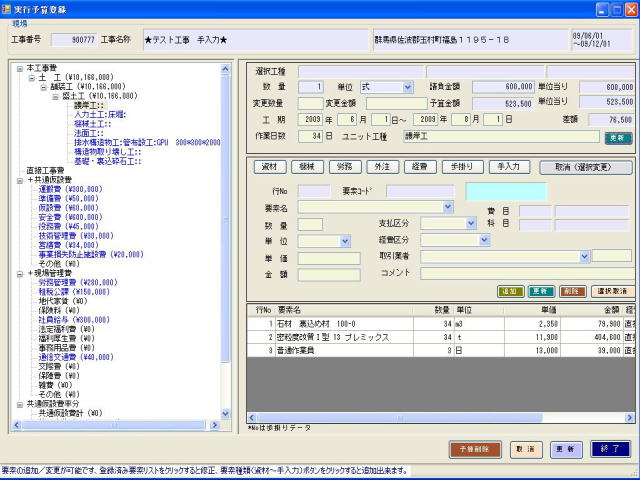Click the 金額 column header in list

tap(591, 310)
